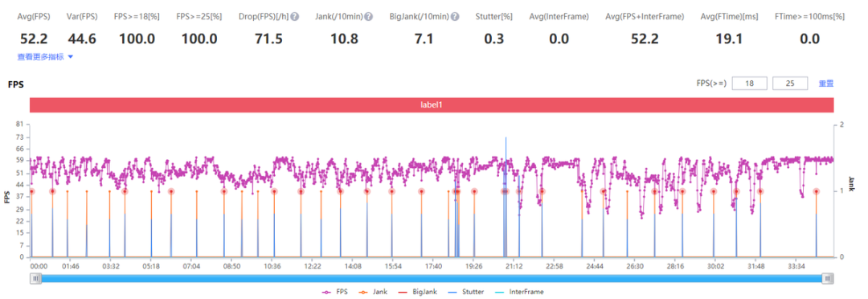Click the FPS chart title

pos(15,84)
